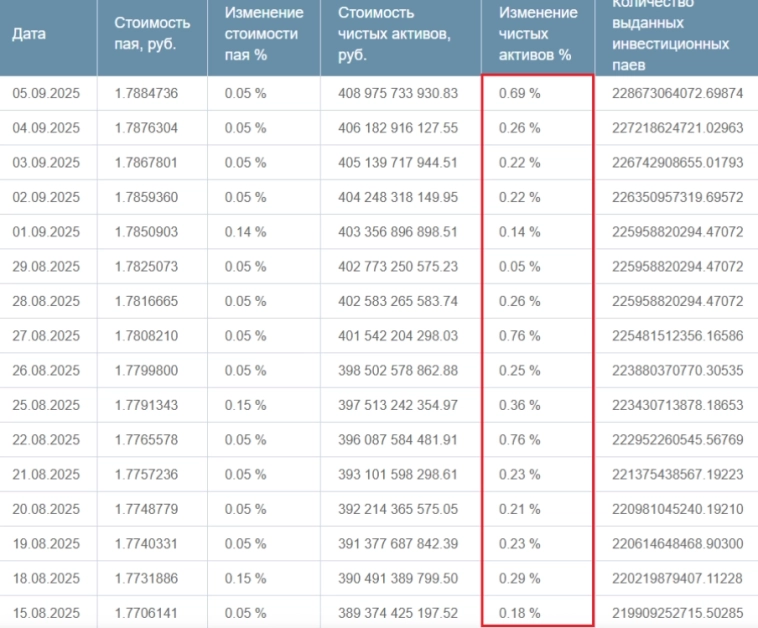Select the date cell 05.09.2025
Image resolution: width=758 pixels, height=628 pixels.
[x=46, y=93]
